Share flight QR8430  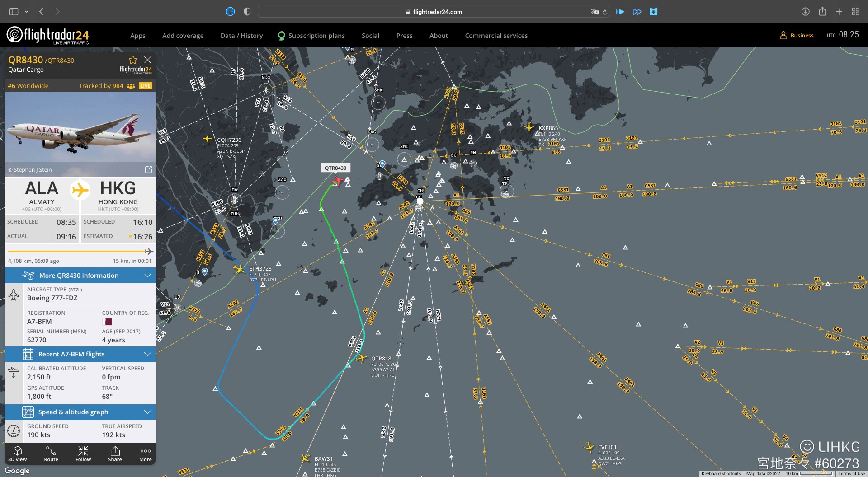point(115,454)
